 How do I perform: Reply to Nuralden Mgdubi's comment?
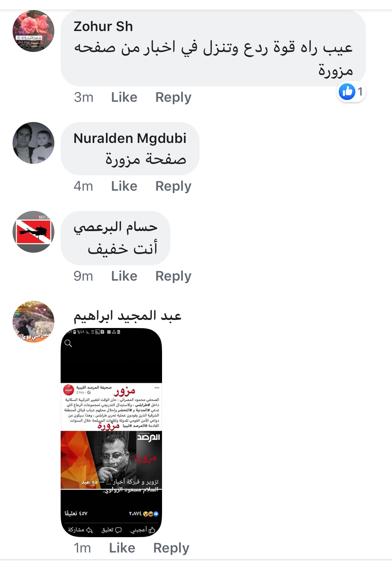coord(173,186)
